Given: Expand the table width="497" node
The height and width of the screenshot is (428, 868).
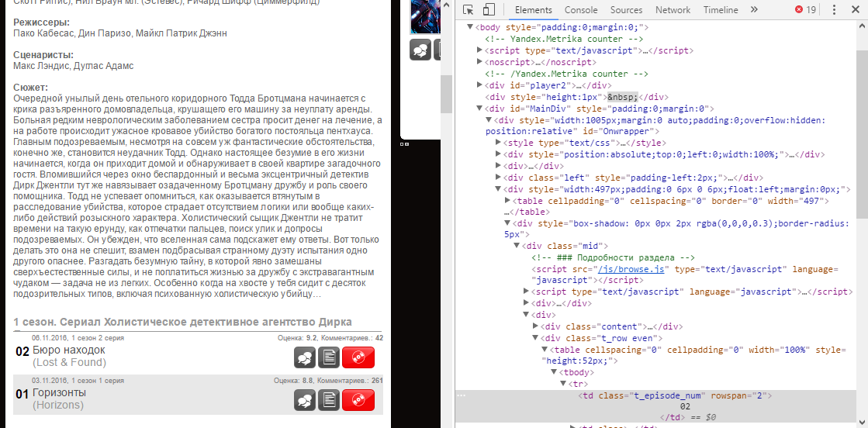Looking at the screenshot, I should (507, 201).
